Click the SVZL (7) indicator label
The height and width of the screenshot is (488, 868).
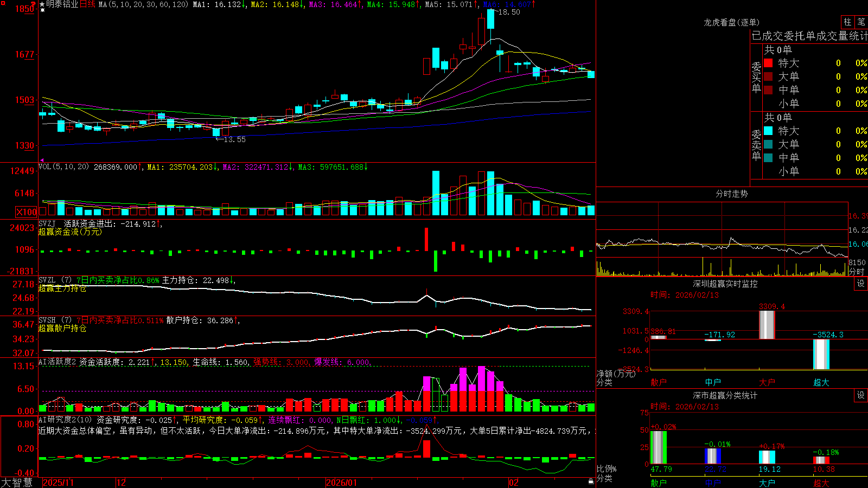pyautogui.click(x=55, y=280)
